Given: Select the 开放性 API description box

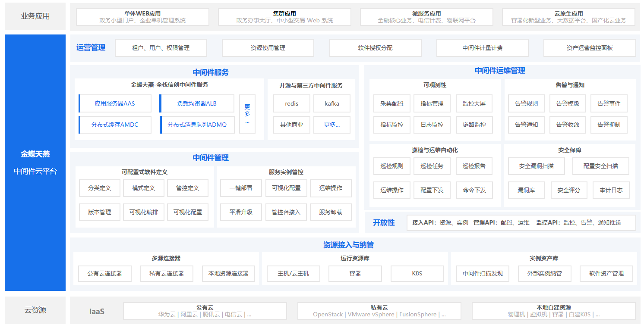Looking at the screenshot, I should click(521, 223).
